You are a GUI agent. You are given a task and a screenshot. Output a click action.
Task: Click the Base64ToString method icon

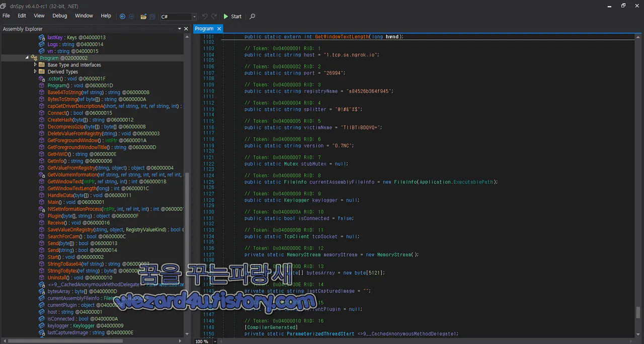tap(42, 92)
